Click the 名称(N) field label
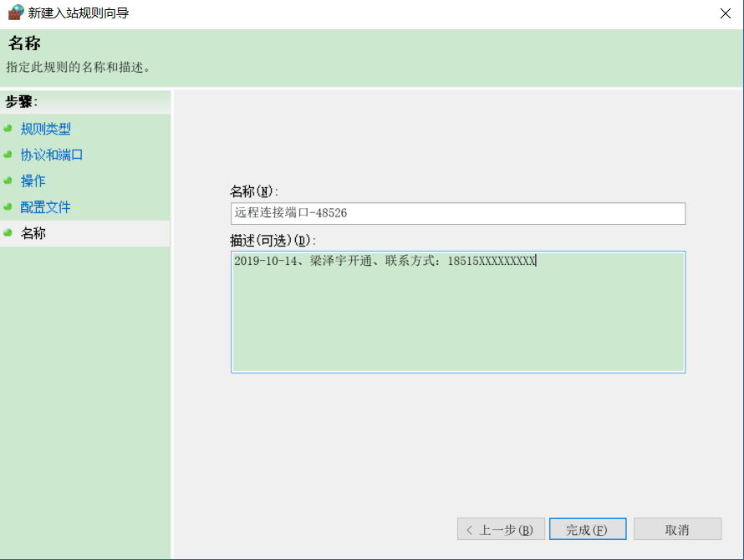The width and height of the screenshot is (744, 560). [253, 191]
